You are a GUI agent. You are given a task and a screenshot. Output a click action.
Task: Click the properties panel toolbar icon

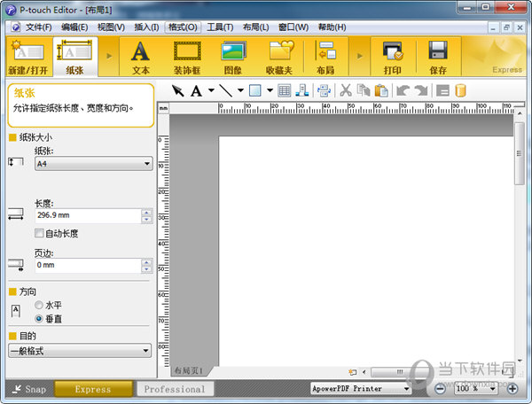click(442, 90)
